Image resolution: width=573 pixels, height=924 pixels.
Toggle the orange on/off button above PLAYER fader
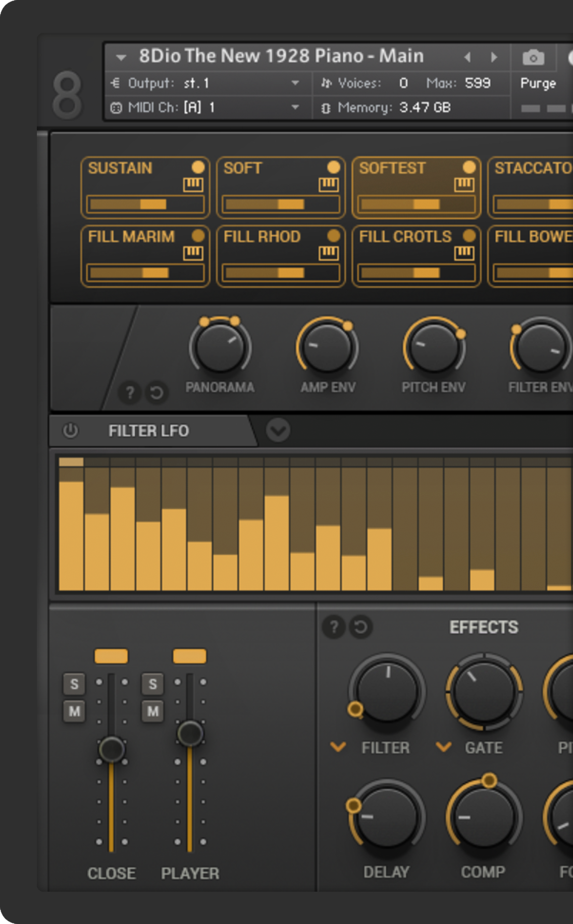(x=190, y=656)
